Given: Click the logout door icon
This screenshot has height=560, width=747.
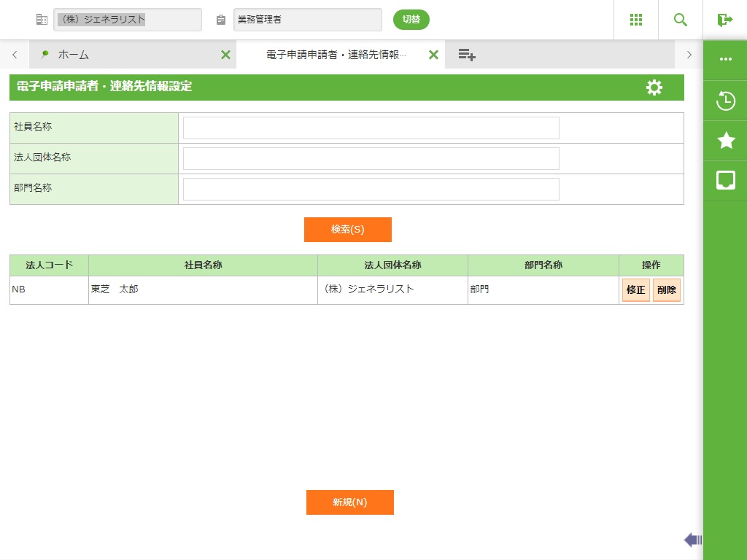Looking at the screenshot, I should [x=724, y=20].
